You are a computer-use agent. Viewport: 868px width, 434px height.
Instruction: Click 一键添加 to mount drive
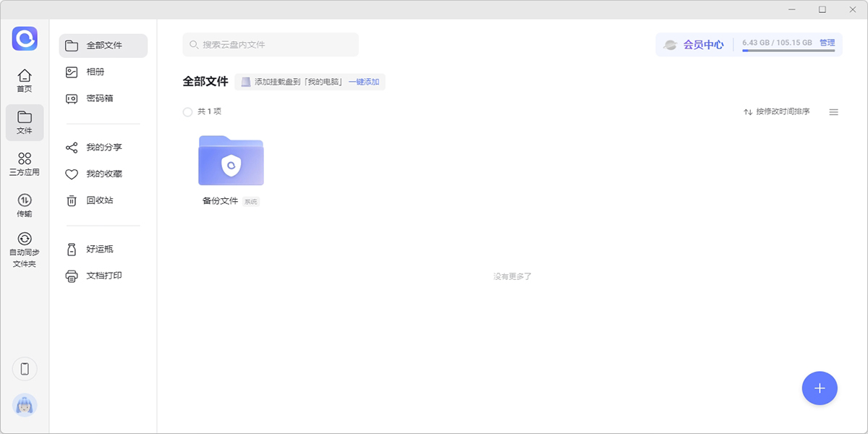(x=364, y=82)
